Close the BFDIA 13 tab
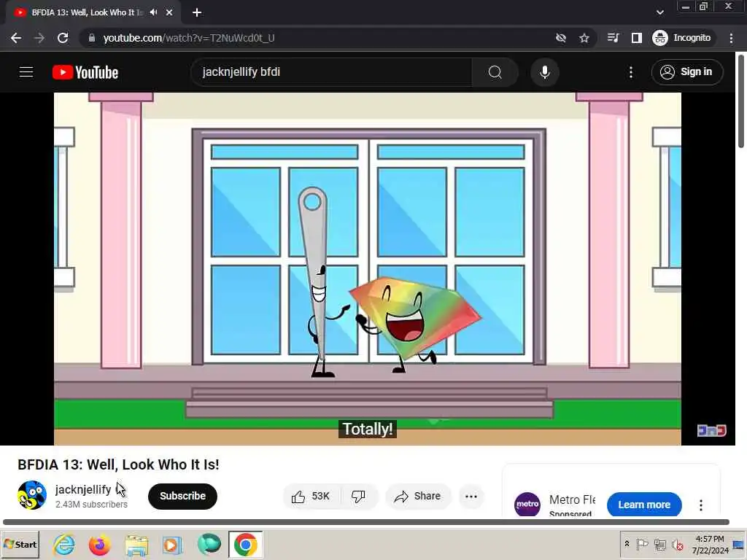Viewport: 747px width, 560px height. pyautogui.click(x=169, y=12)
